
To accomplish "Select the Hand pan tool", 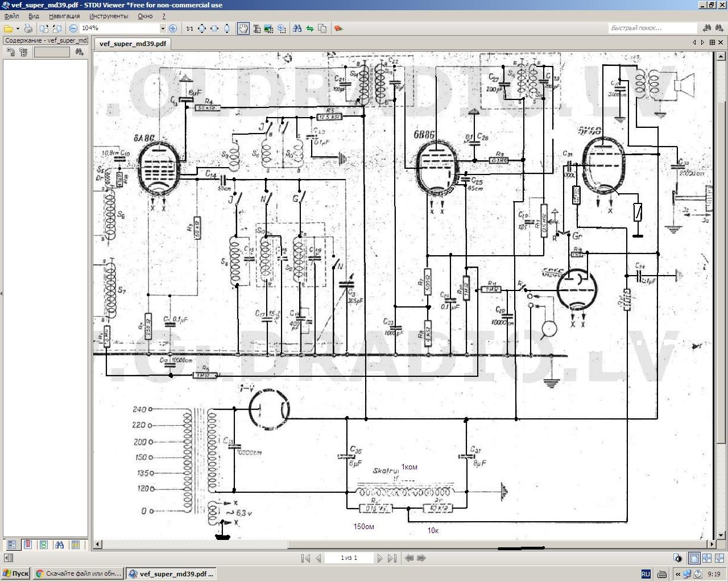I will tap(243, 28).
